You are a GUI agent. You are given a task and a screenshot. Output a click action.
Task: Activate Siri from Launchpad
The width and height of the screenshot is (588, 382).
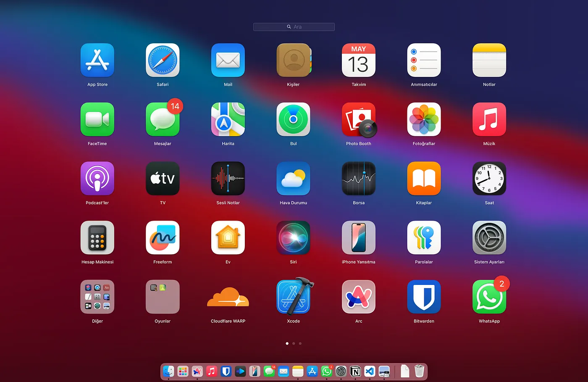tap(294, 238)
